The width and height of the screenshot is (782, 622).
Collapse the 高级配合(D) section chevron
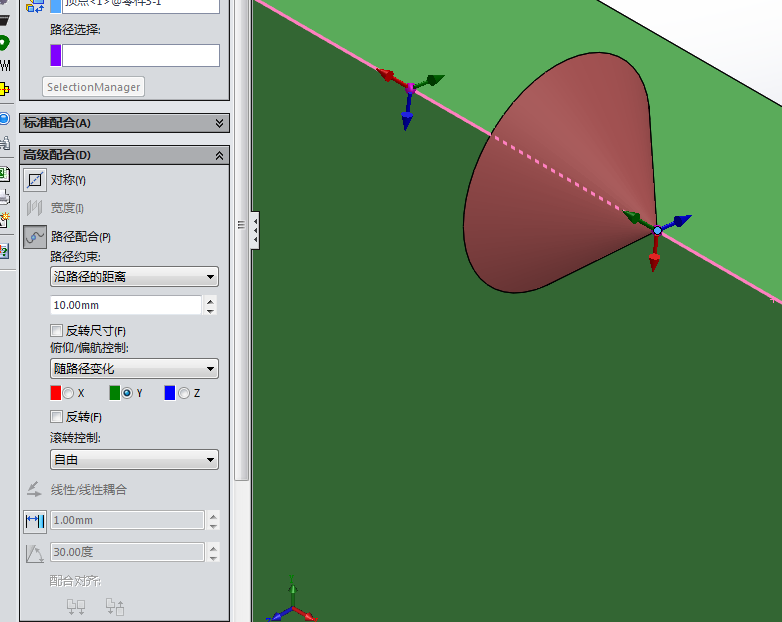tap(219, 156)
